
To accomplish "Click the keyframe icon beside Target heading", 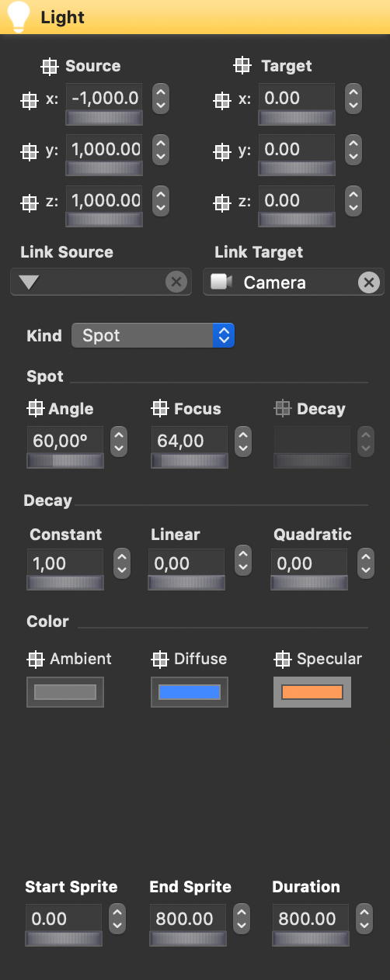I will (243, 67).
